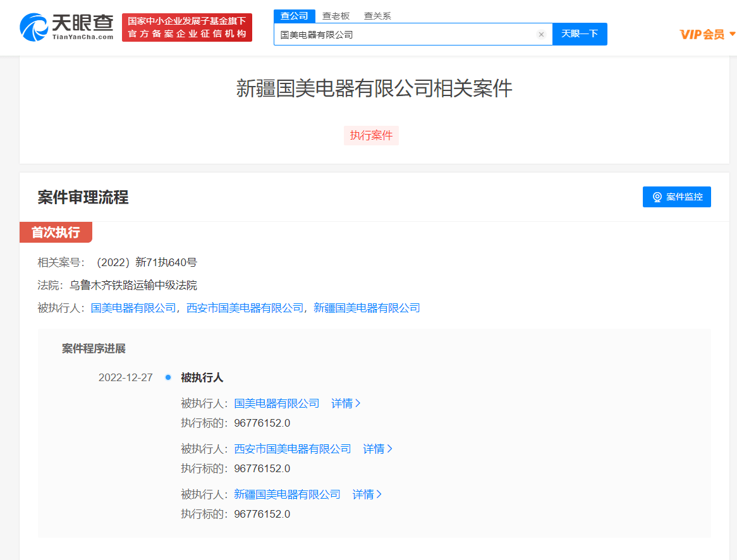Open 新疆国美电器有限公司 link in header row

click(367, 308)
